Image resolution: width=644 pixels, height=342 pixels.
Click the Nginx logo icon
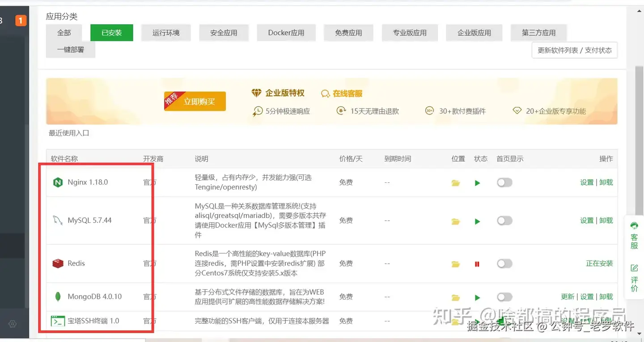coord(58,182)
